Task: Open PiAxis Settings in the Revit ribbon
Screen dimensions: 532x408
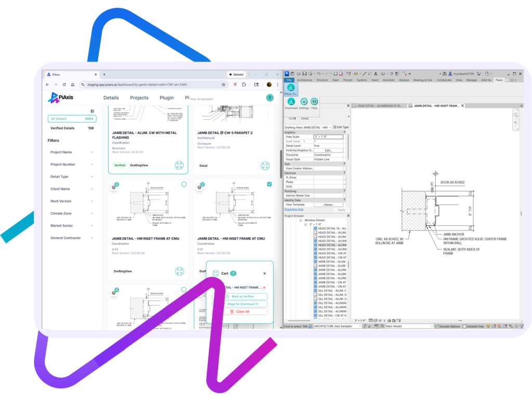Action: click(x=304, y=101)
